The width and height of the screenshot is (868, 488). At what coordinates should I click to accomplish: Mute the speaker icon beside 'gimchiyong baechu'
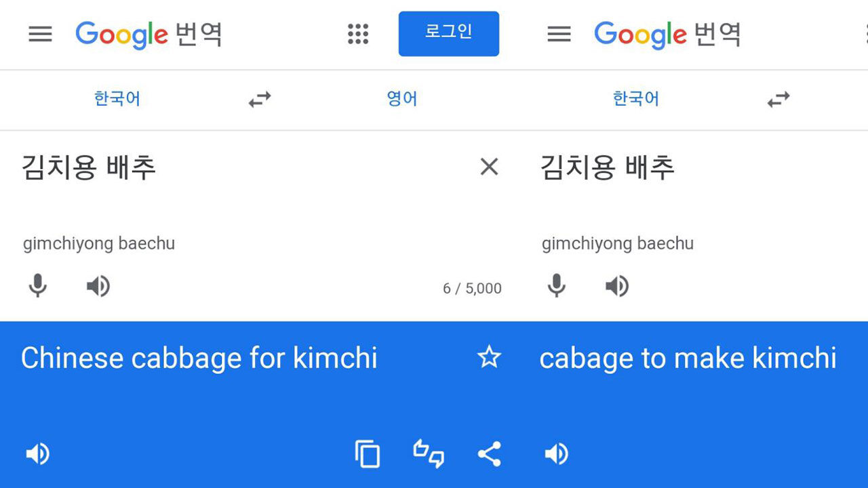98,285
